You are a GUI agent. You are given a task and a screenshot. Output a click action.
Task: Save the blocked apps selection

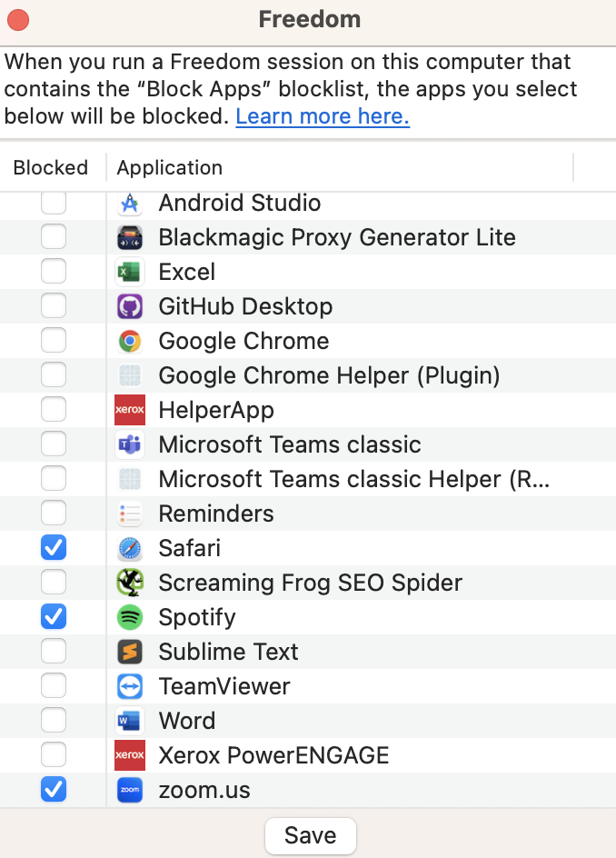pos(310,835)
